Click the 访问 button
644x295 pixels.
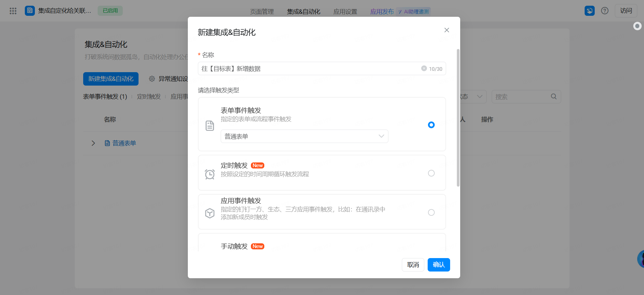(x=626, y=11)
